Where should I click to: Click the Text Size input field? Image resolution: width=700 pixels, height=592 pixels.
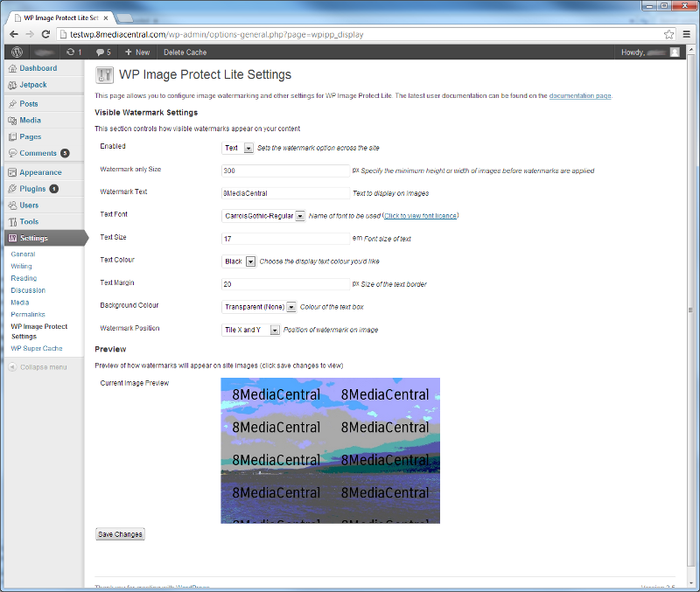pyautogui.click(x=286, y=239)
